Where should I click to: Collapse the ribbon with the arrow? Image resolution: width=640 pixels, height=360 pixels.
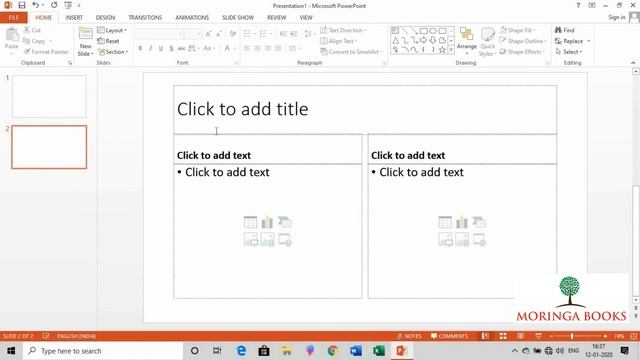(633, 63)
